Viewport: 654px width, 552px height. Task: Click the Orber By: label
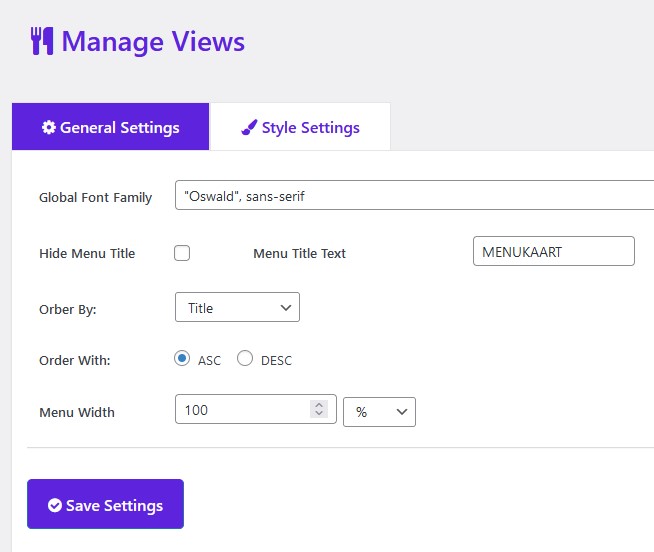[68, 310]
